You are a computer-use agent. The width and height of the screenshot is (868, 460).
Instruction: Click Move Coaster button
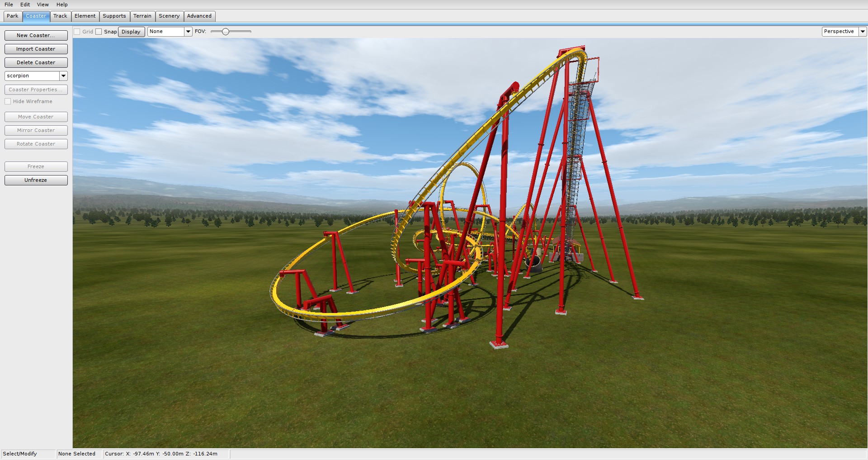pos(36,117)
